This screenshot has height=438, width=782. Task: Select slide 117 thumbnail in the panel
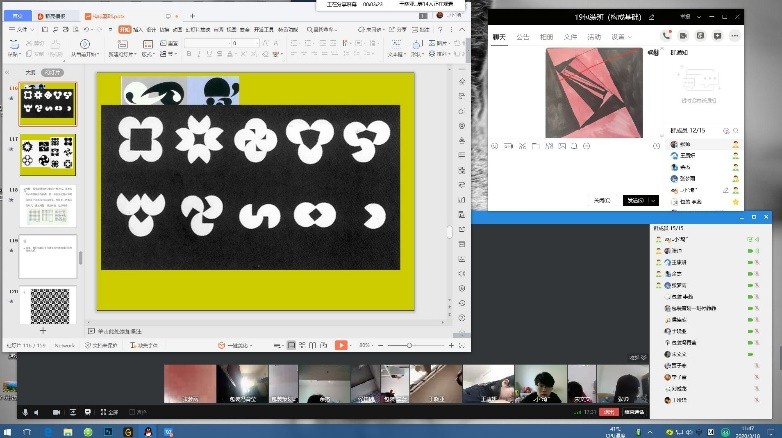point(48,155)
